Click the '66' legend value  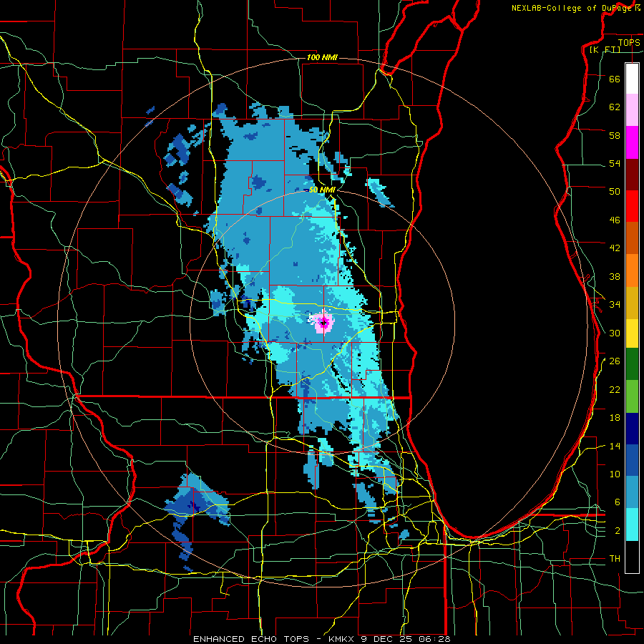(615, 79)
